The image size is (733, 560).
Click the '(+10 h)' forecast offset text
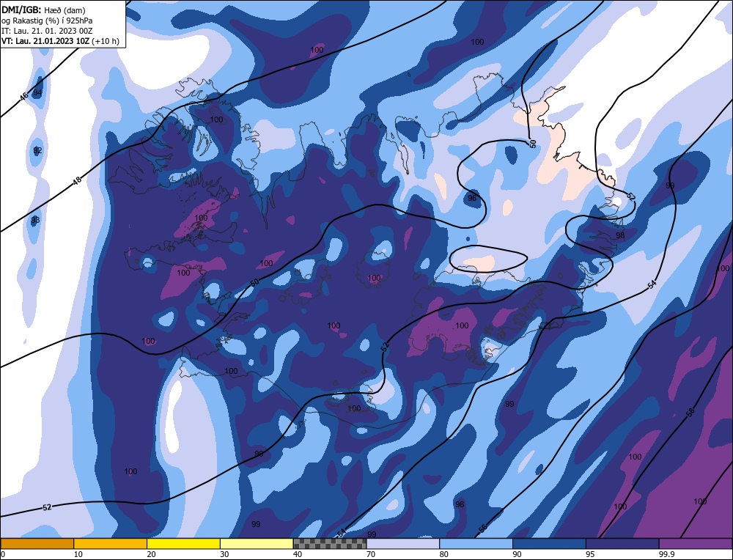(106, 40)
